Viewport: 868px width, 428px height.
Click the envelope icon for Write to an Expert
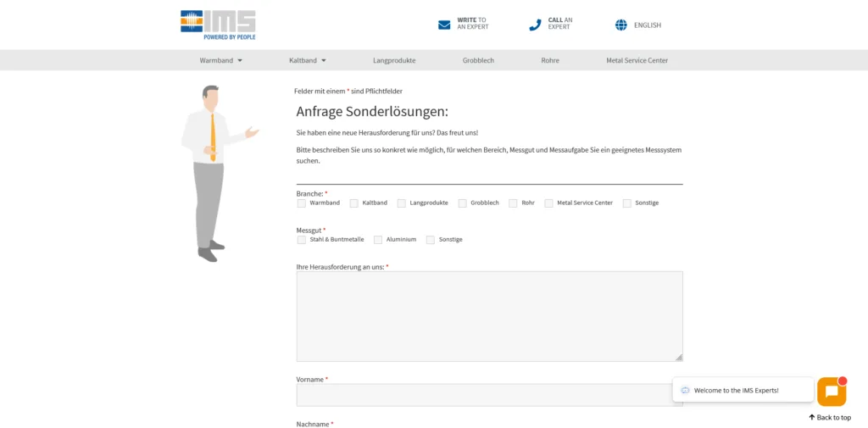point(444,25)
